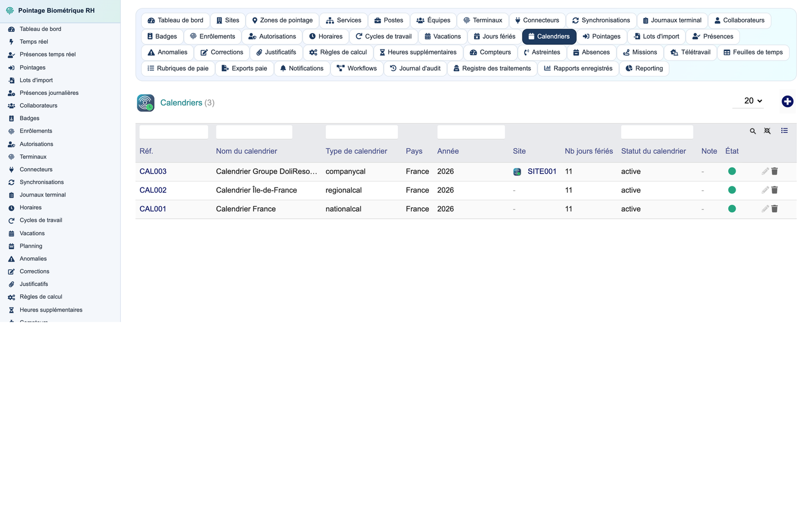Switch to the Jours fériés tab
812x507 pixels.
click(x=494, y=36)
